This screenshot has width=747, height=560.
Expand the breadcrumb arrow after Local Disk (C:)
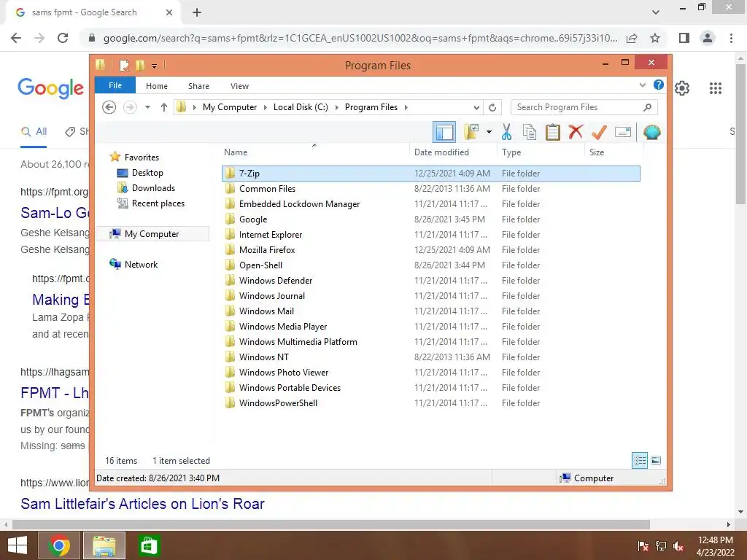[x=337, y=107]
